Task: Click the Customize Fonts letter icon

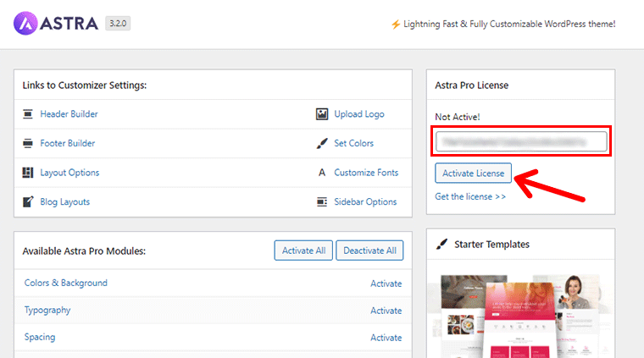Action: 322,173
